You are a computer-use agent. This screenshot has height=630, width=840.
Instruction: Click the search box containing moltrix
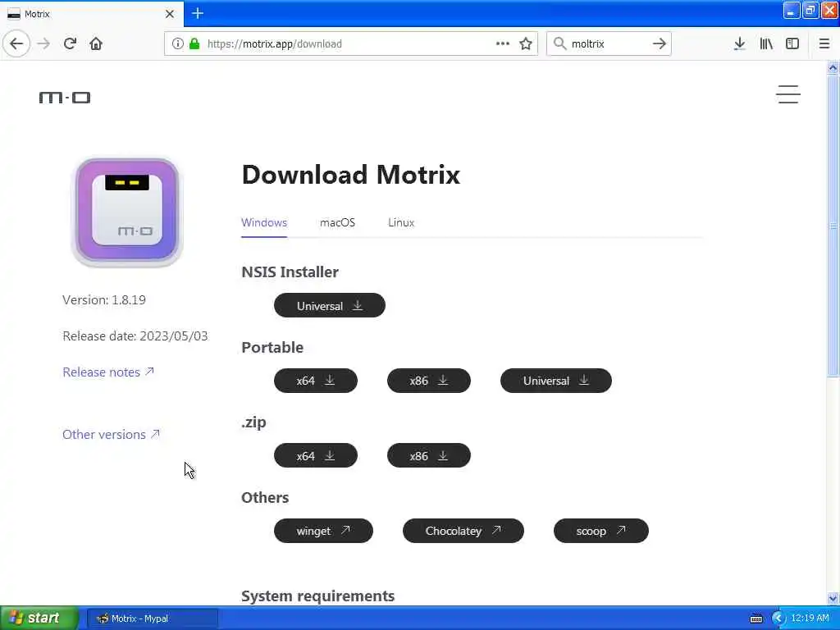pos(608,43)
